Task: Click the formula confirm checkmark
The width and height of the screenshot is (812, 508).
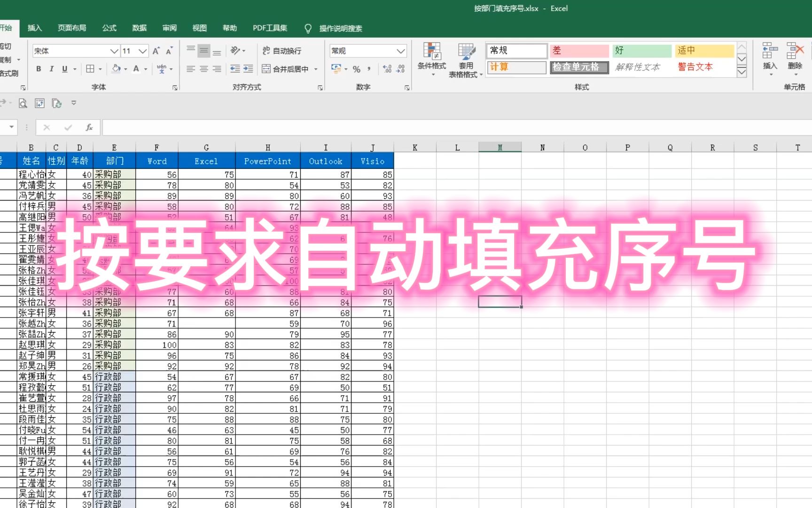Action: pyautogui.click(x=68, y=127)
